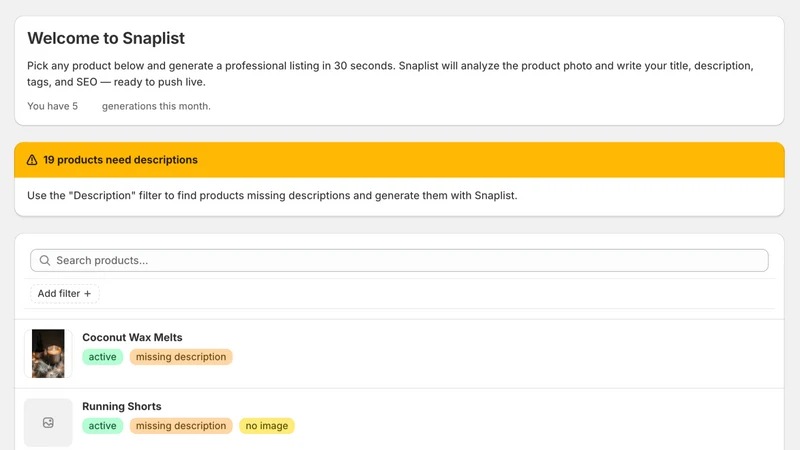Open the Add filter button
Screen dimensions: 800x450
(x=64, y=293)
